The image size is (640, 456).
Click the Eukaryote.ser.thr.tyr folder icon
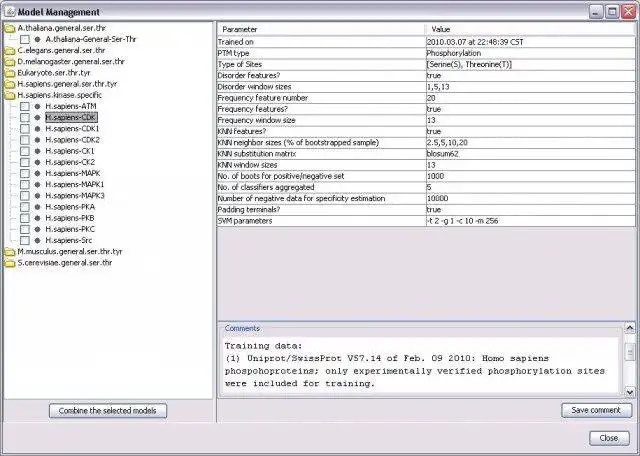click(x=9, y=73)
